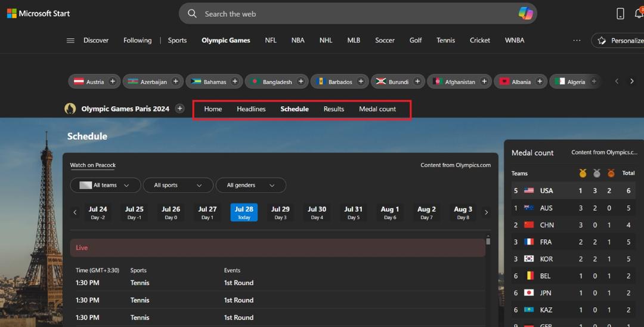Add Burundi using the plus icon
This screenshot has height=327, width=644.
point(417,81)
